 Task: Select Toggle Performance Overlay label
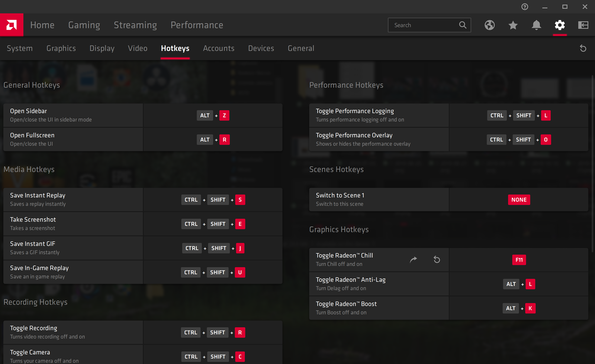pos(354,135)
